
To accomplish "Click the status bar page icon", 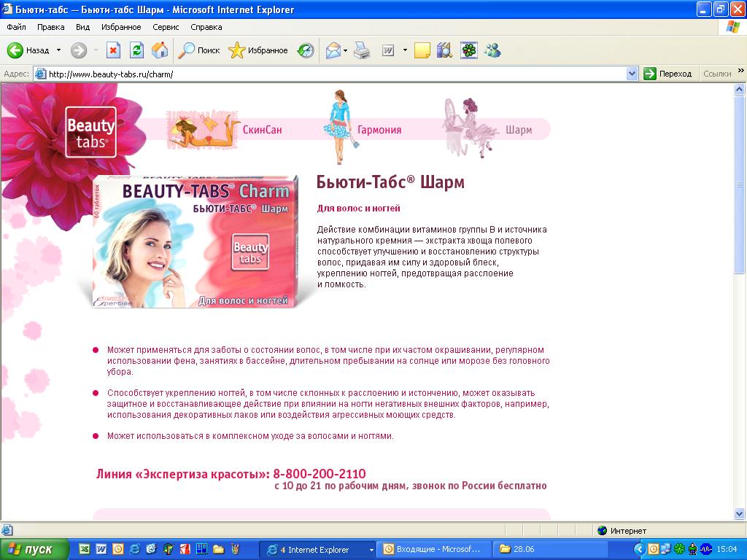I will click(7, 530).
